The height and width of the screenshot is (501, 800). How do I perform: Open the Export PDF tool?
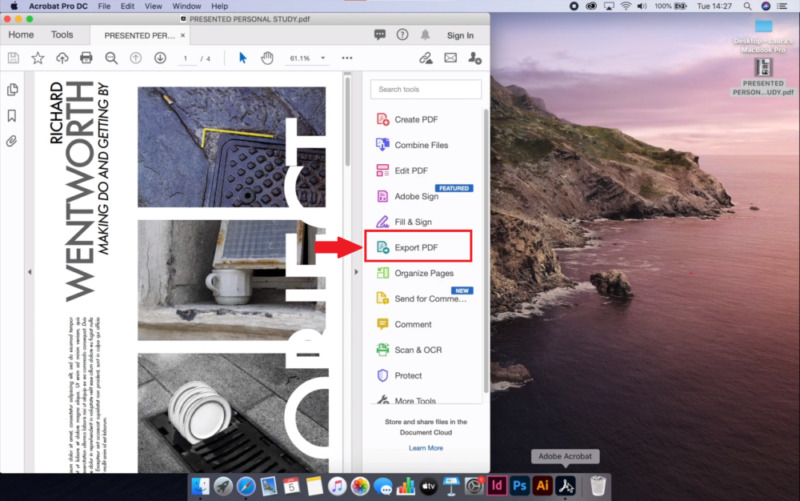point(416,247)
